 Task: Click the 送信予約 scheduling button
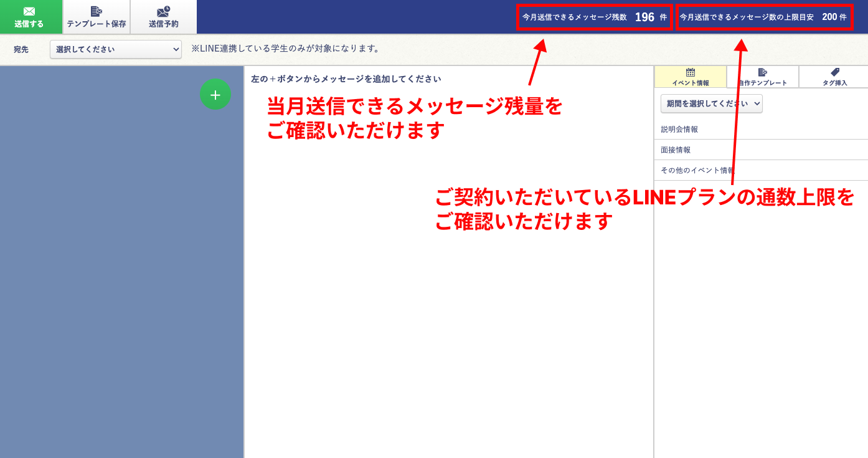162,17
